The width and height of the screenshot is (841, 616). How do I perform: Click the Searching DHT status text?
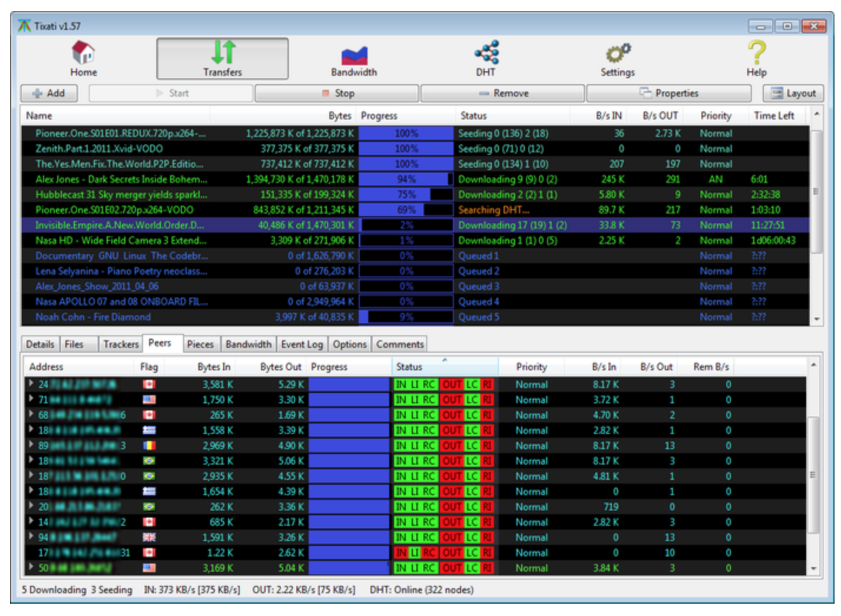494,210
